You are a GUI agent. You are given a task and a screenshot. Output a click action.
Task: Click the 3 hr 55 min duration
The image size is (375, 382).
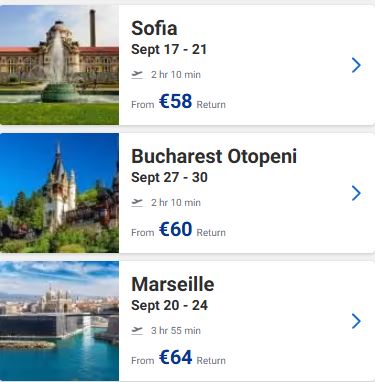point(176,331)
